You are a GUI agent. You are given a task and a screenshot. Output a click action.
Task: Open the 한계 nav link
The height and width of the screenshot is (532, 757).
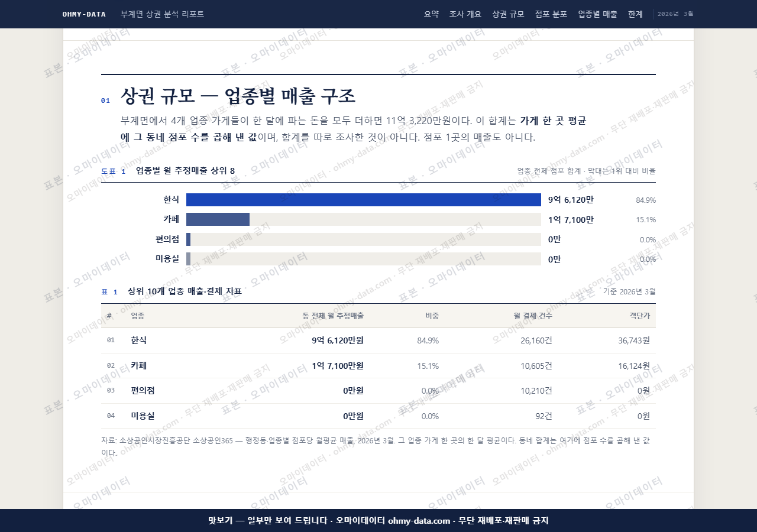(x=635, y=14)
